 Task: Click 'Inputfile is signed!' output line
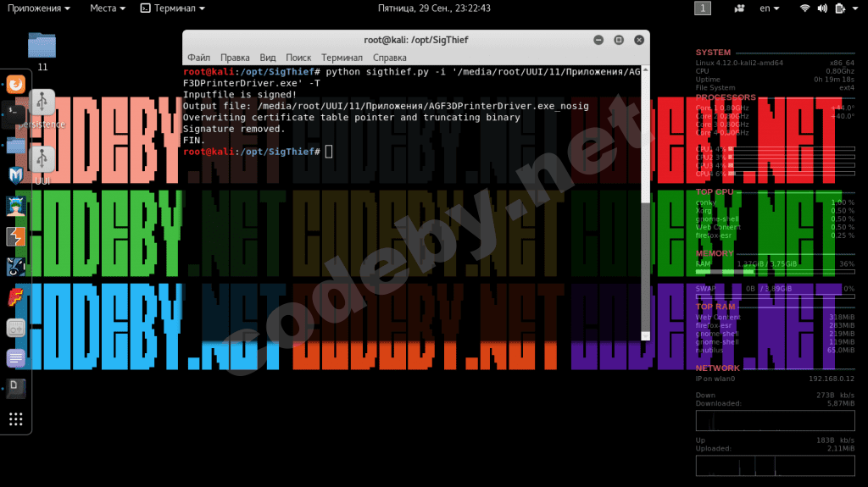(240, 95)
